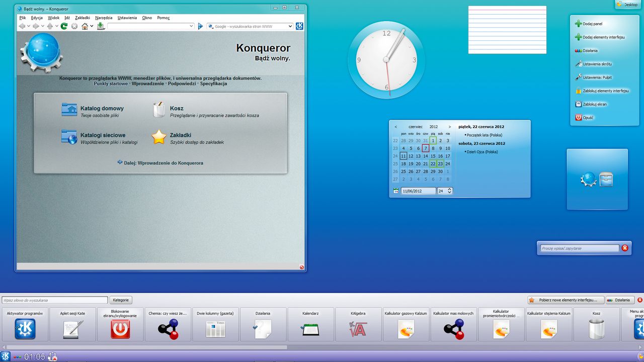Click the Specyfikacja link
Viewport: 644px width, 362px height.
(213, 83)
